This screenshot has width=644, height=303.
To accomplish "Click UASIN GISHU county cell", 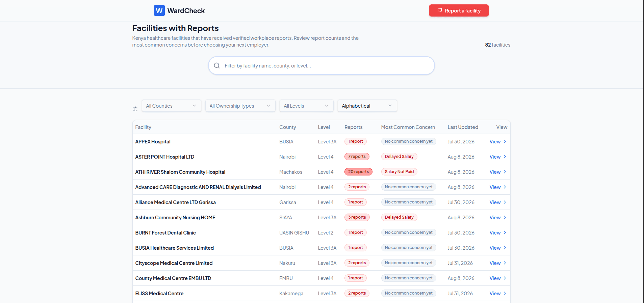I will (x=294, y=233).
